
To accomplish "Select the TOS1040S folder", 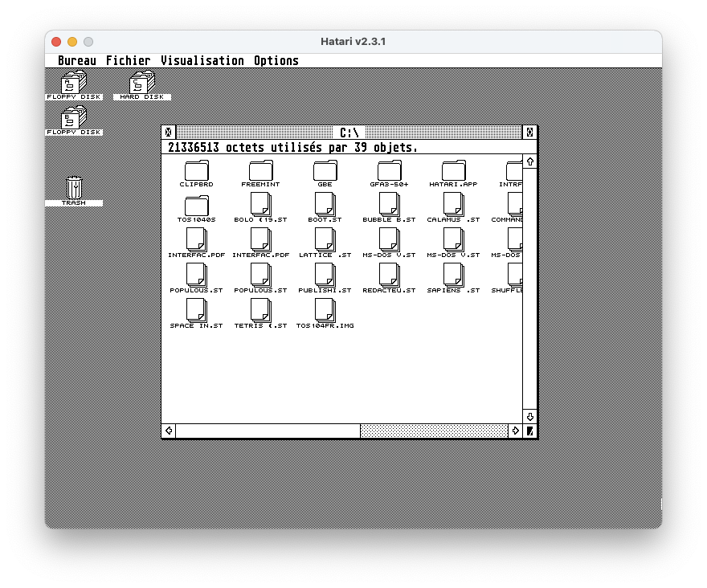I will (197, 209).
